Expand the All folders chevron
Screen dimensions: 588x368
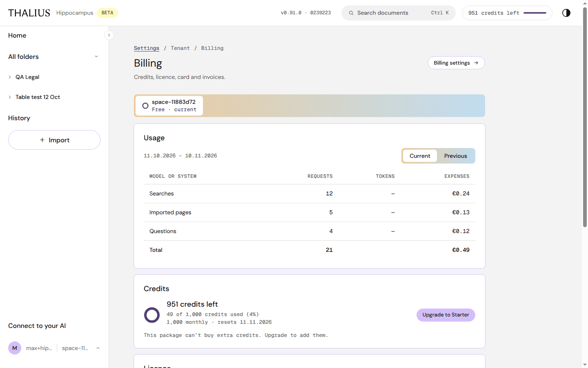point(96,56)
